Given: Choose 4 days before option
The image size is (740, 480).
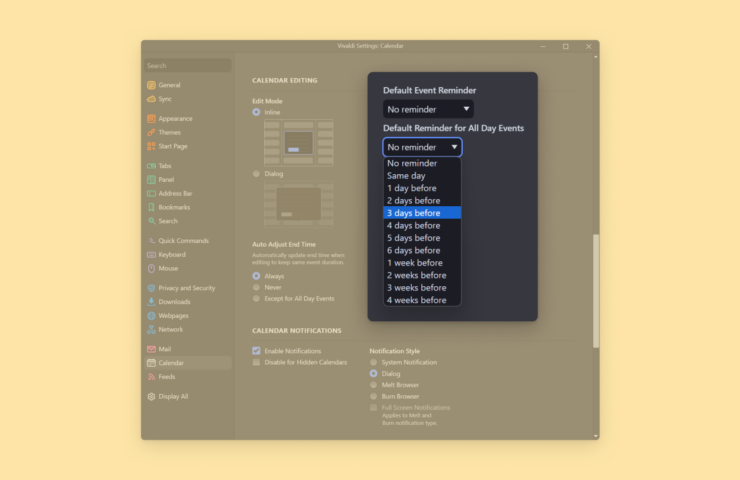Looking at the screenshot, I should click(422, 226).
